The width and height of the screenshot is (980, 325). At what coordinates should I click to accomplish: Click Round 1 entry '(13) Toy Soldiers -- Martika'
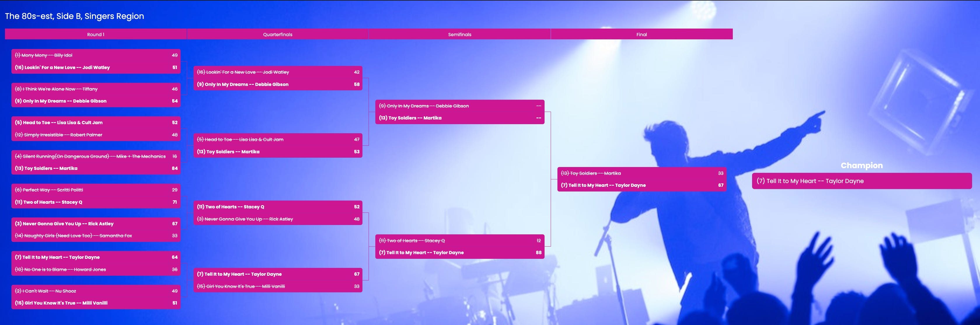tap(96, 168)
